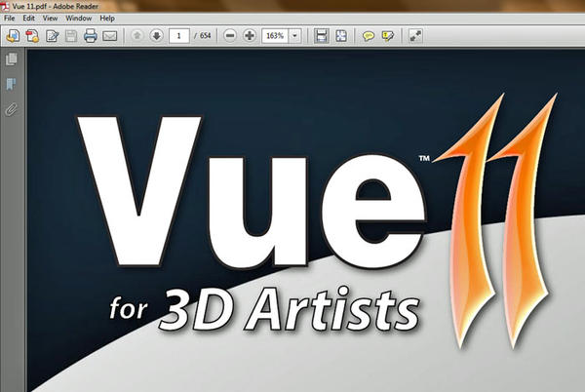This screenshot has width=585, height=392.
Task: Click the Save file icon
Action: pyautogui.click(x=71, y=36)
